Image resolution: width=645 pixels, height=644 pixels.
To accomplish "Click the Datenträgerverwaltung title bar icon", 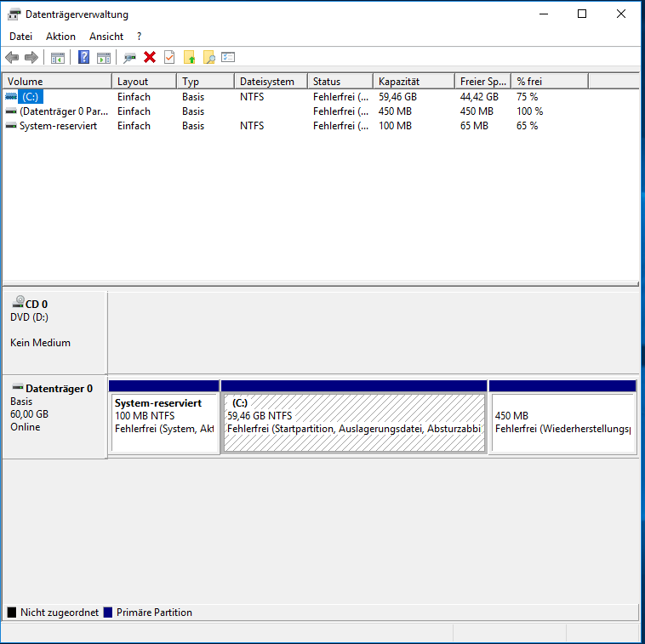I will point(14,14).
